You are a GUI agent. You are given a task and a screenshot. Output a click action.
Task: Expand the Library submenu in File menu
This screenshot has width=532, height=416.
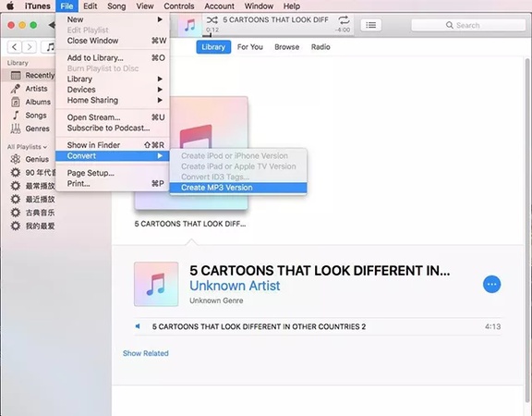click(113, 79)
